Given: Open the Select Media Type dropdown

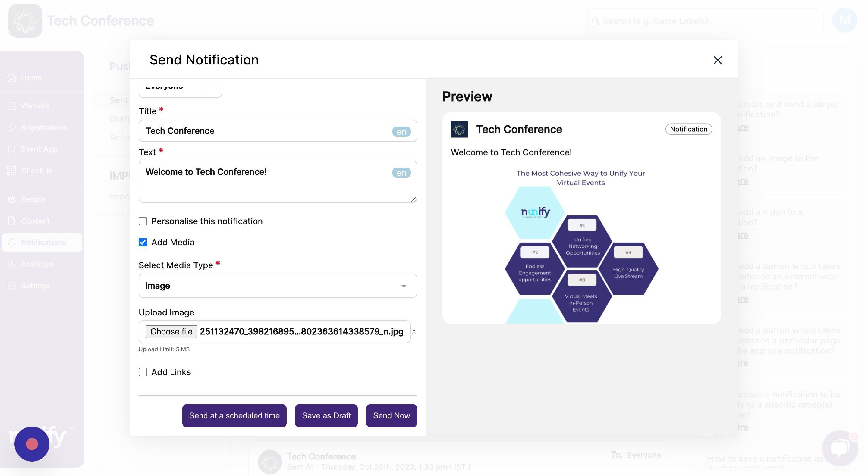Looking at the screenshot, I should pyautogui.click(x=277, y=286).
